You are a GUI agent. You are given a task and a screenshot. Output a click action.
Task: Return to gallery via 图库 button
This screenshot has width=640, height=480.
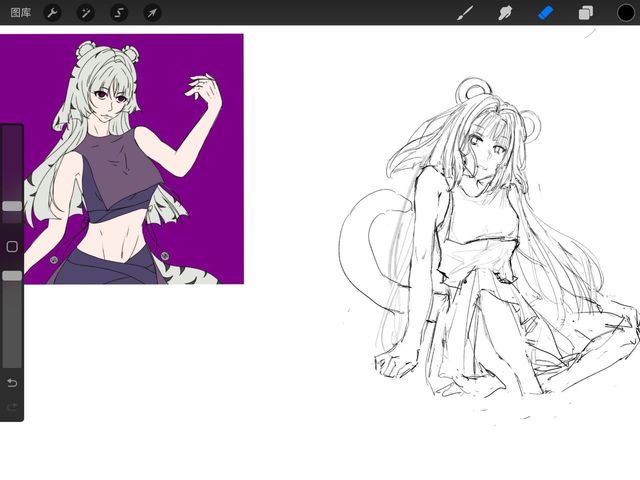(x=20, y=13)
